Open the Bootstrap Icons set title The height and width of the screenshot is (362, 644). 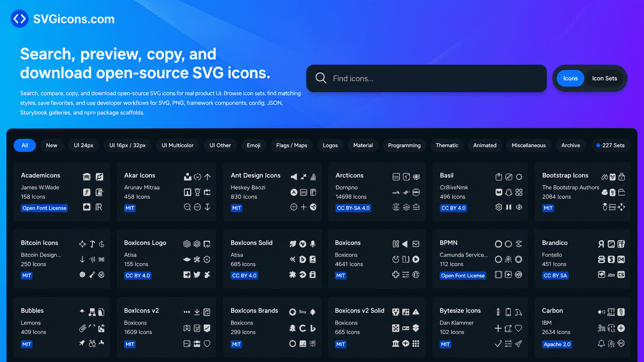tap(565, 175)
